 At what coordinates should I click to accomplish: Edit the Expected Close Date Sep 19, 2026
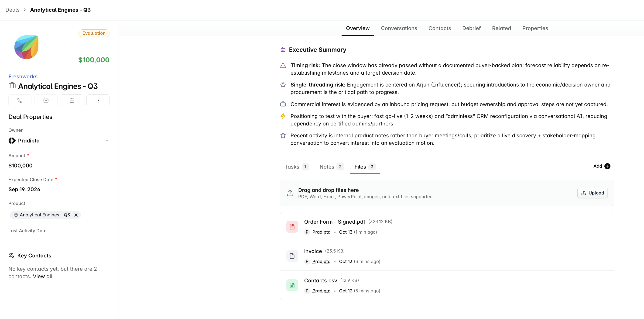[24, 189]
